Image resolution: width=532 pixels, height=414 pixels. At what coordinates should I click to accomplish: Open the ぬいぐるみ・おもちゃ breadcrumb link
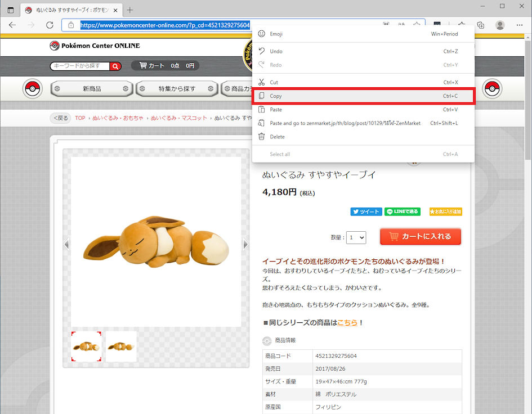(118, 118)
